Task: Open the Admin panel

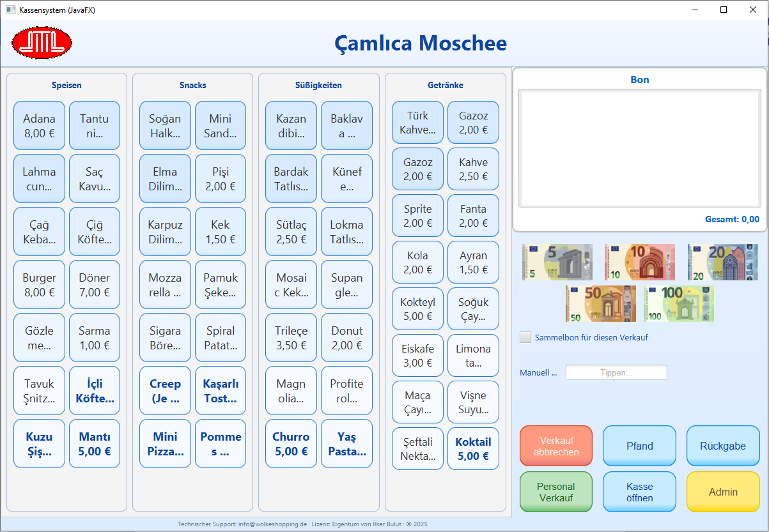Action: coord(723,492)
